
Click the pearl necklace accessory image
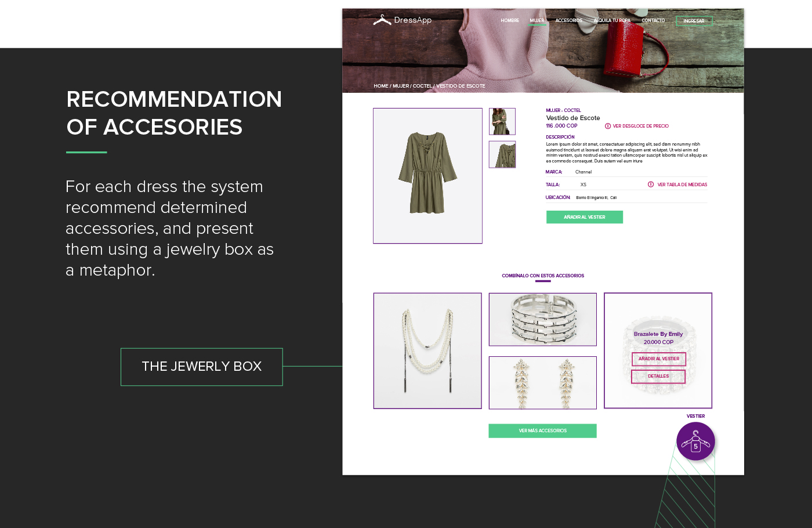click(x=427, y=350)
